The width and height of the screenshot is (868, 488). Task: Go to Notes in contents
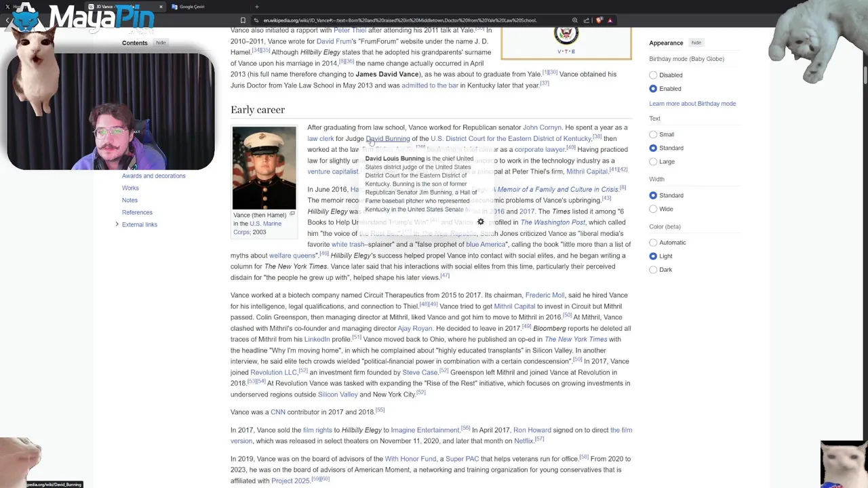tap(130, 200)
